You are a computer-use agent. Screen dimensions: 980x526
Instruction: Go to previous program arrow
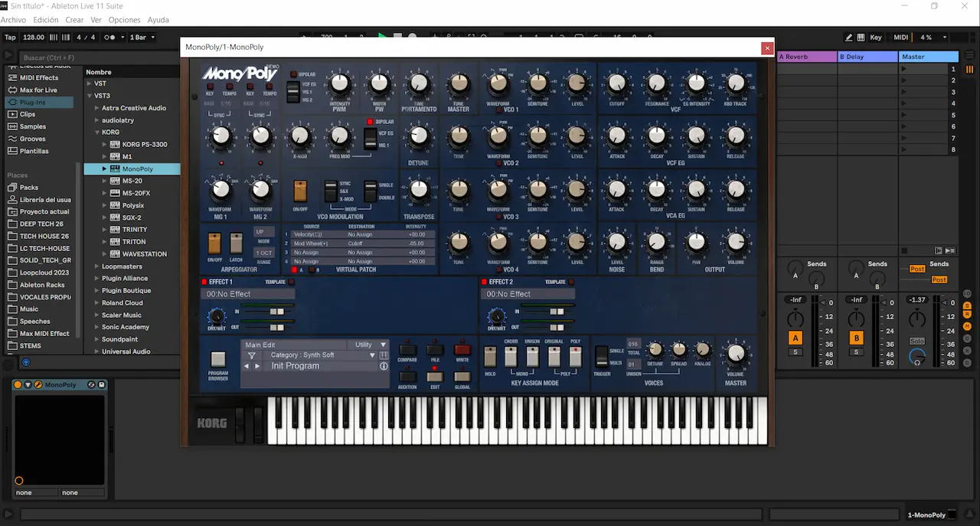(x=247, y=366)
